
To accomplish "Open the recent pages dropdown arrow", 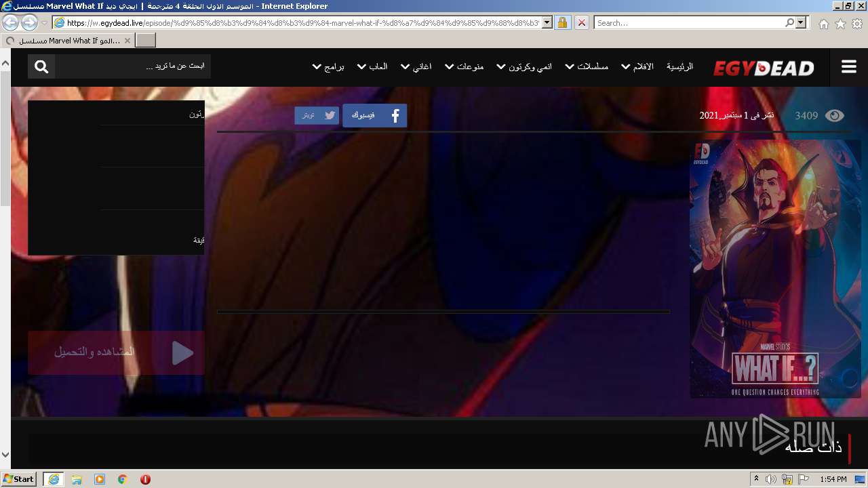I will pos(44,22).
